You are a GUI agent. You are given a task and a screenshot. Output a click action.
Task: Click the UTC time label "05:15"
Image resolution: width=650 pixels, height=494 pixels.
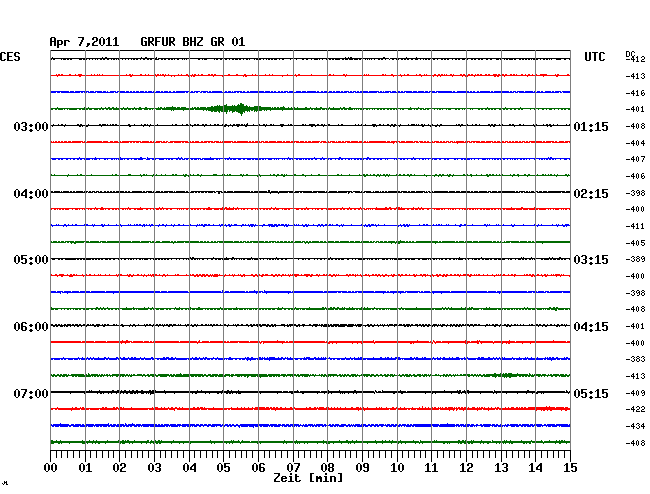(x=591, y=393)
